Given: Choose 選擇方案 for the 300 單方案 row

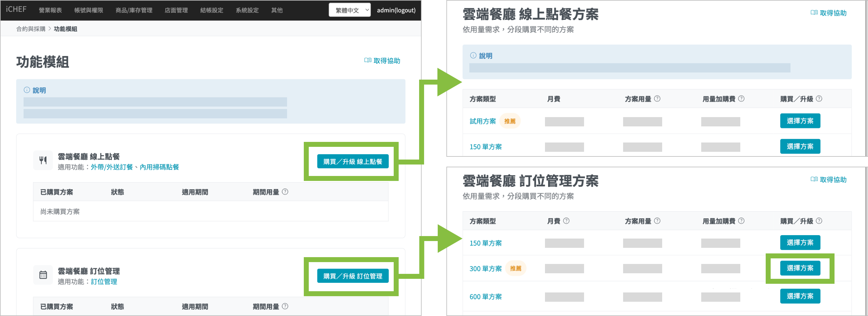Looking at the screenshot, I should point(799,268).
